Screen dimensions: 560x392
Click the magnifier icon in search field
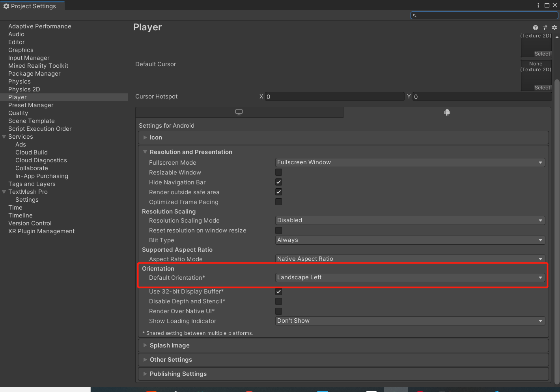(414, 15)
